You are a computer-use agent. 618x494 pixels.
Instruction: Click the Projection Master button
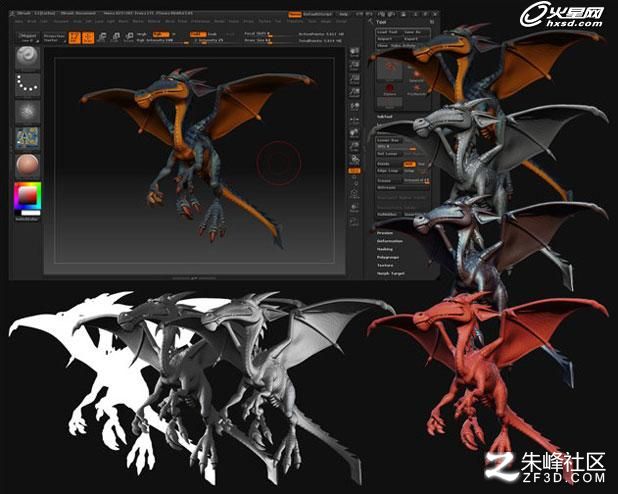[54, 37]
